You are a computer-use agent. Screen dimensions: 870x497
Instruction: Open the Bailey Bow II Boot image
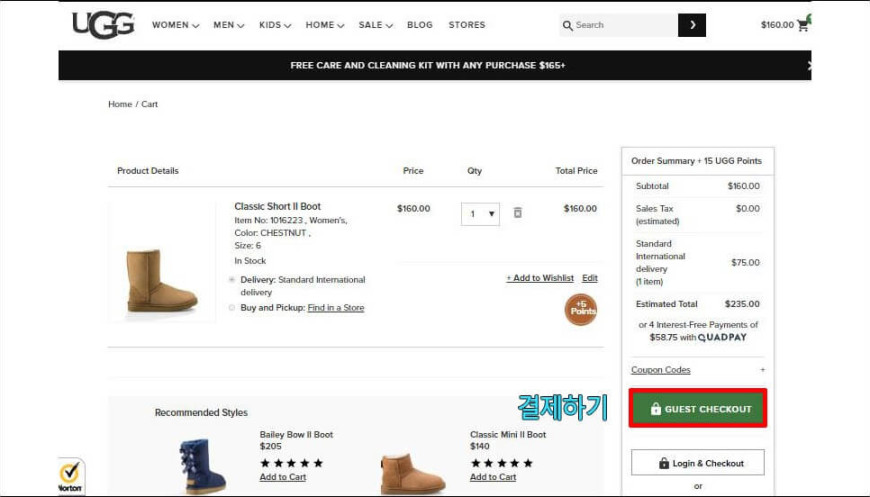tap(203, 466)
